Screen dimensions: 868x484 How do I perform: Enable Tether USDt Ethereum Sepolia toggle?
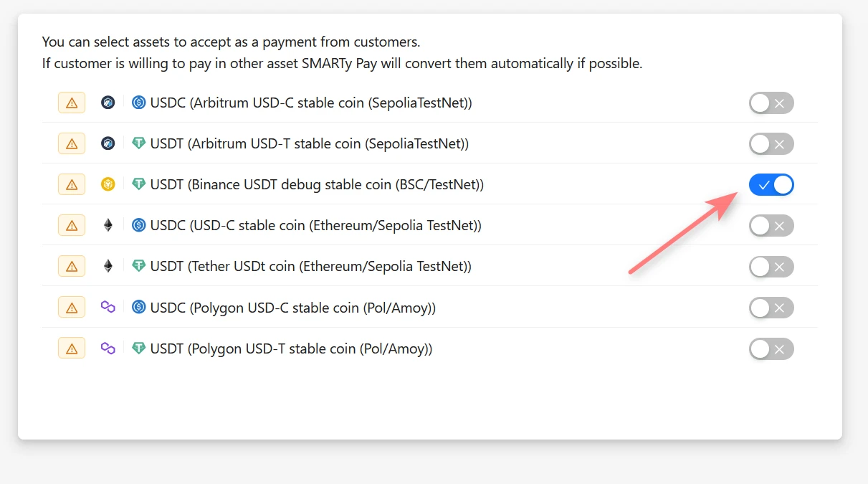[x=771, y=266]
